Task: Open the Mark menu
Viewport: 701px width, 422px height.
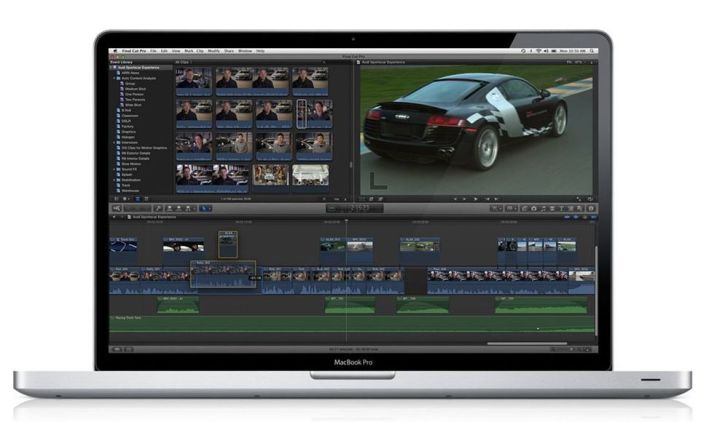Action: (189, 51)
